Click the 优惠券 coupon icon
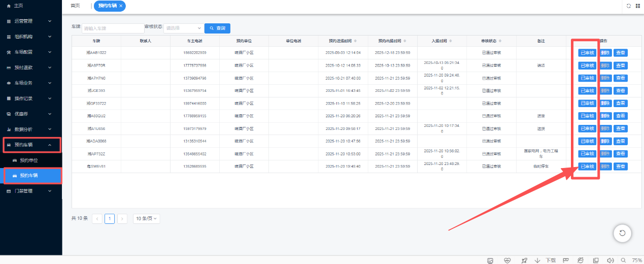 (x=9, y=114)
